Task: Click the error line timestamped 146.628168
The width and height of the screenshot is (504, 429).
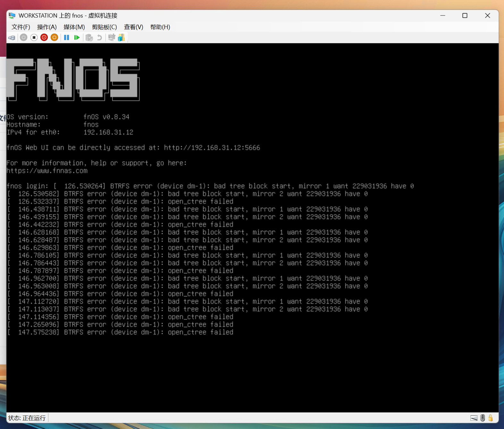Action: pos(188,232)
